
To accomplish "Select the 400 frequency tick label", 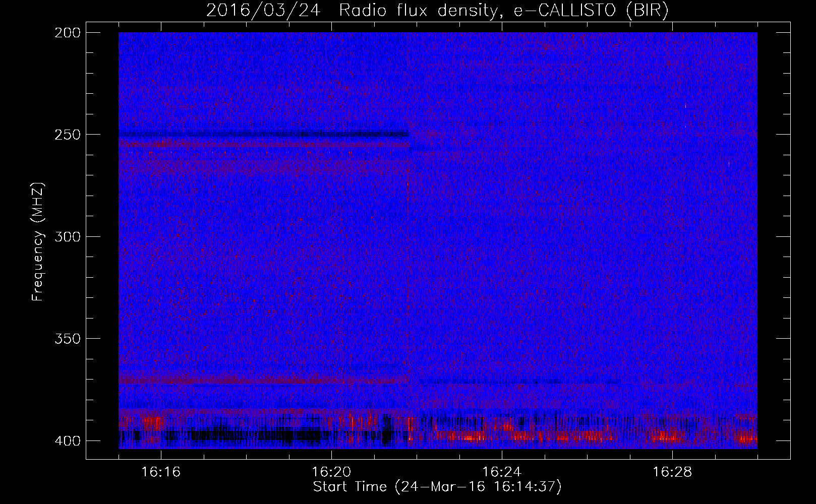I will click(x=68, y=440).
